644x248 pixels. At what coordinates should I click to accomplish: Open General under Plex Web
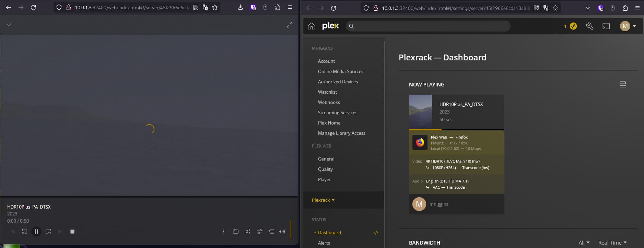[x=326, y=159]
